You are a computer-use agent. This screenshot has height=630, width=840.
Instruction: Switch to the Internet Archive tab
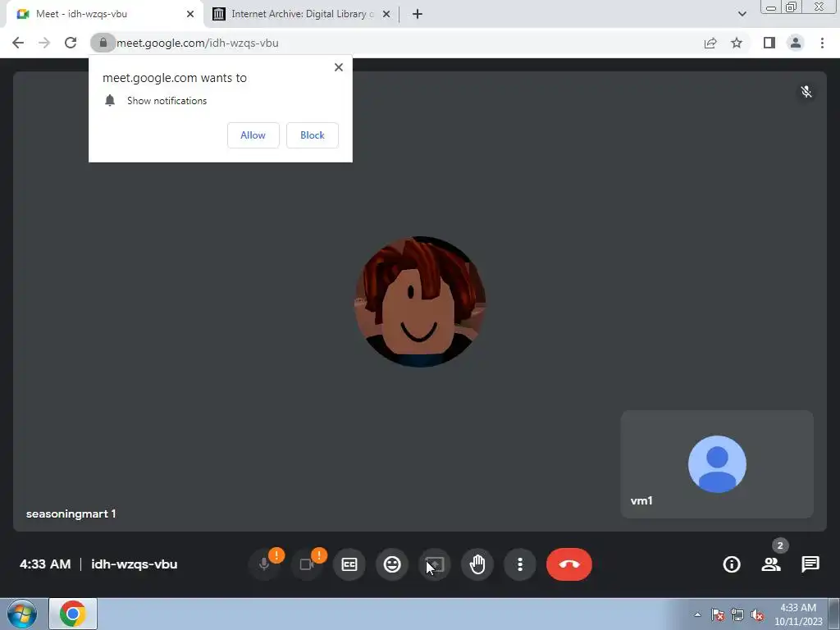point(301,14)
